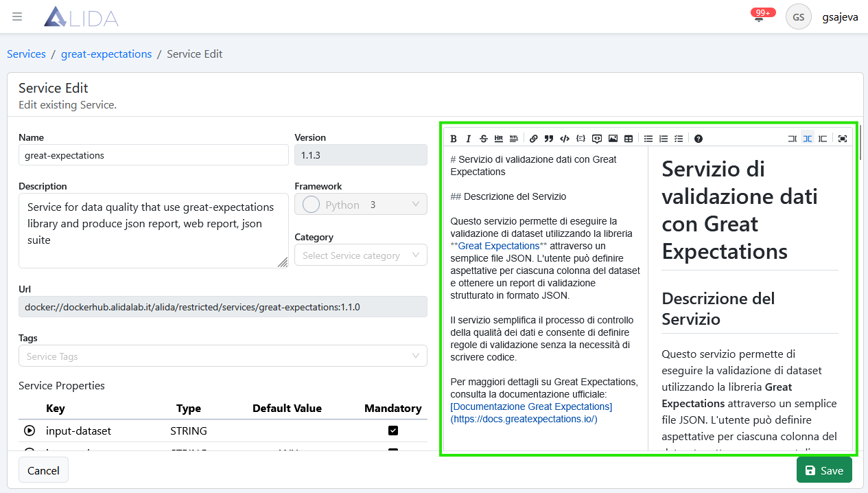Click the 'input-dataset' key text
The image size is (868, 493).
tap(78, 431)
